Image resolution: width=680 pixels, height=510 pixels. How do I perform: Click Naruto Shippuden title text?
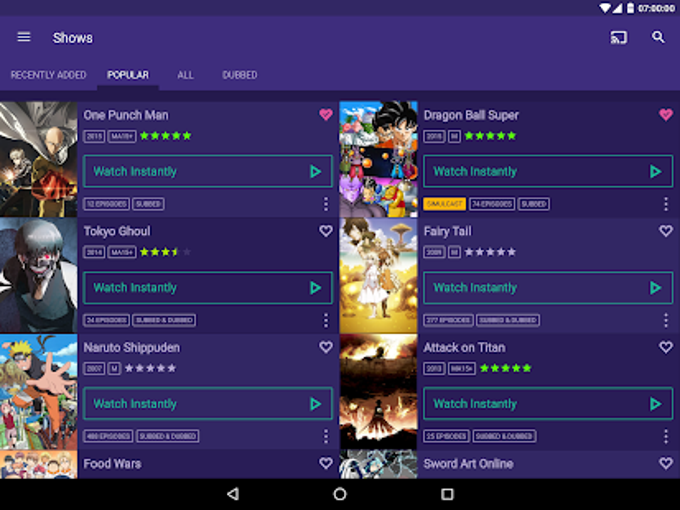point(131,348)
